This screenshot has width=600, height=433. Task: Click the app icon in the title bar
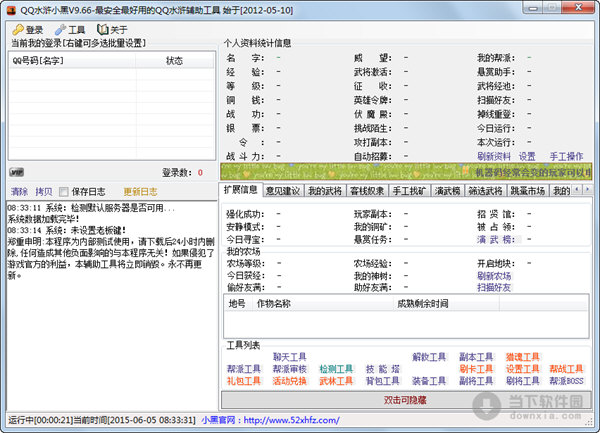11,10
